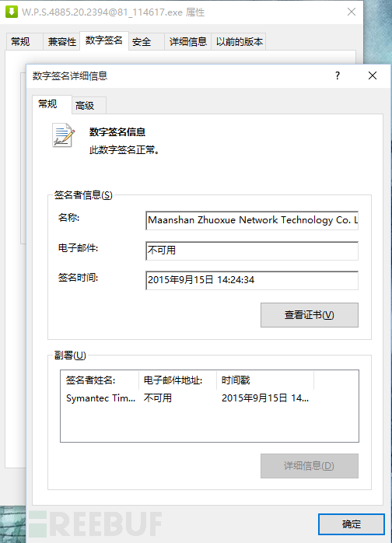
Task: Close the 属性 properties window
Action: tap(352, 12)
